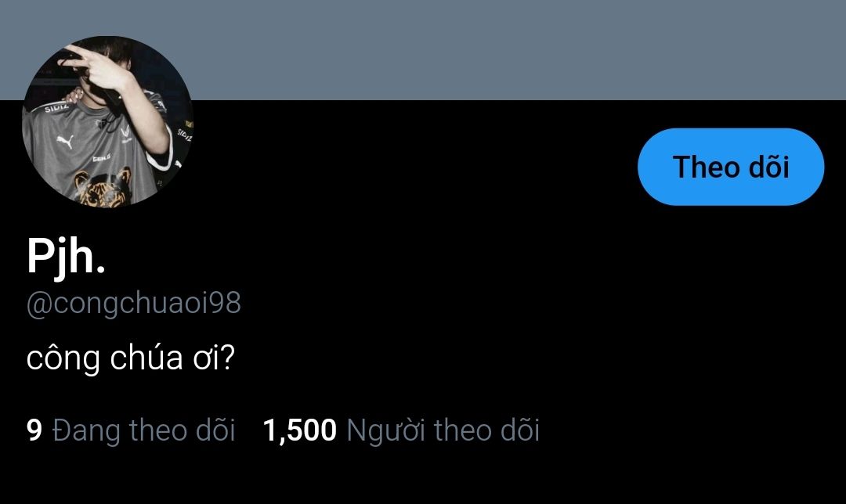
Task: Click the question mark ending the bio
Action: coord(229,357)
